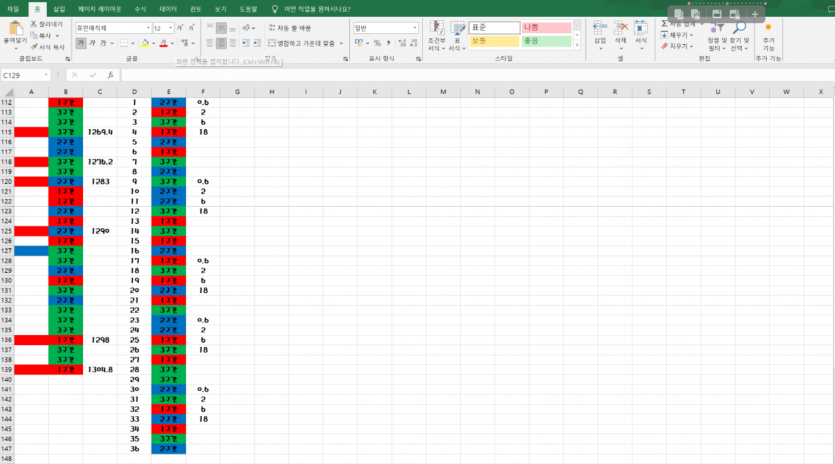Toggle top vertical alignment
This screenshot has height=464, width=835.
(x=210, y=28)
